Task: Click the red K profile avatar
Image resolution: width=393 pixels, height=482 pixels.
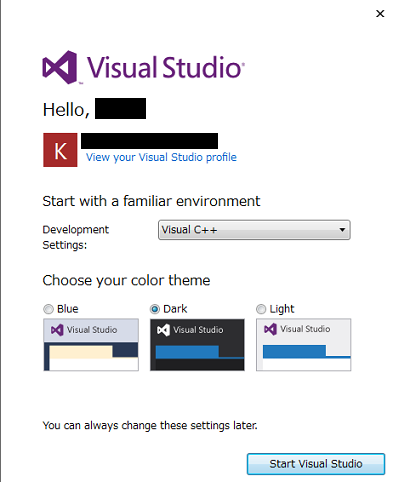Action: click(x=60, y=150)
